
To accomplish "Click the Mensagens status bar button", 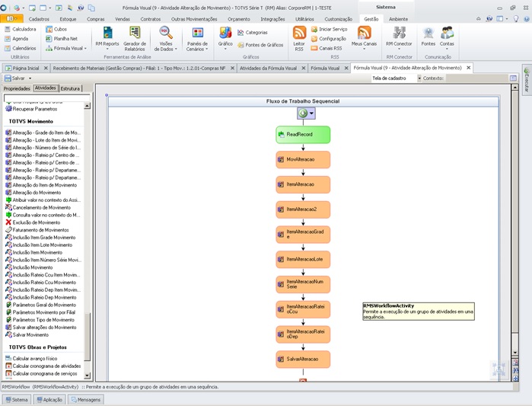I will point(84,399).
